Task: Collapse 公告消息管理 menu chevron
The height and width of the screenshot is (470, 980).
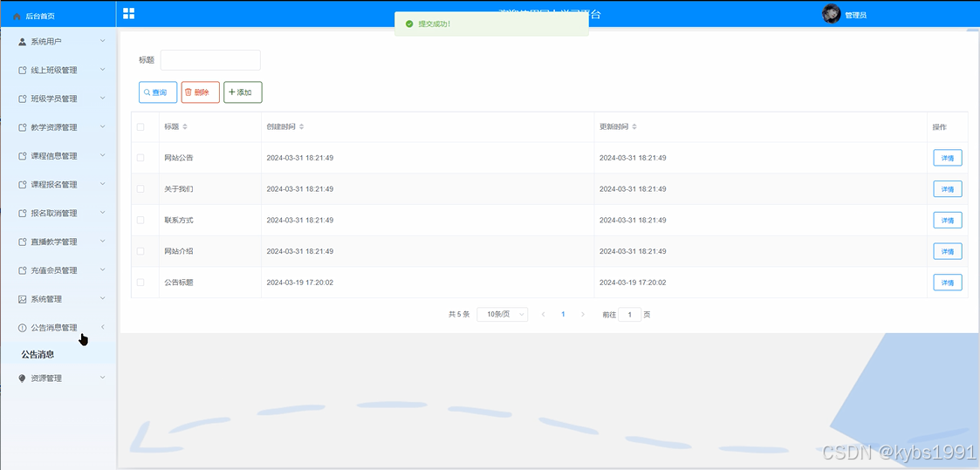Action: [102, 327]
